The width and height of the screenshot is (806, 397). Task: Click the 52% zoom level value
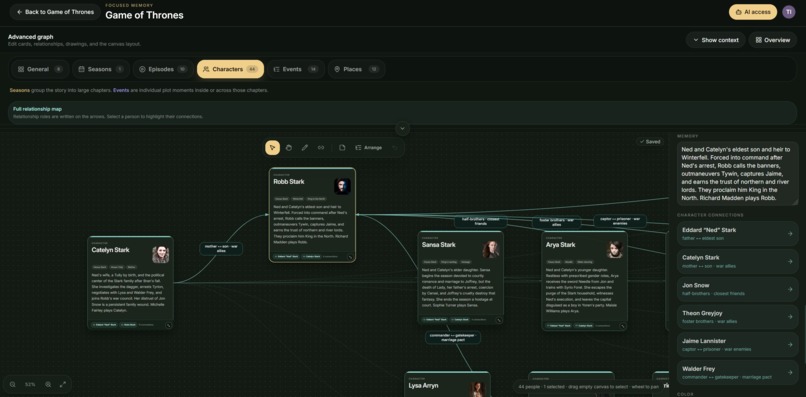[30, 384]
